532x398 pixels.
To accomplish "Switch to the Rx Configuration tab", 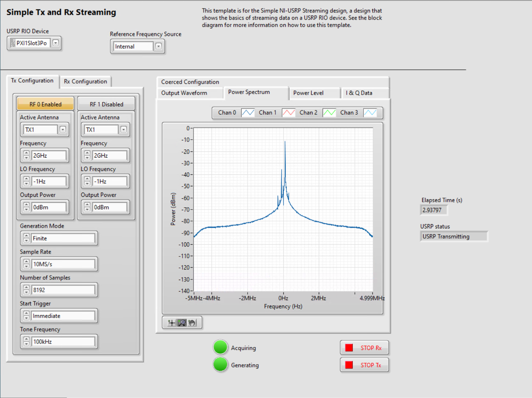I will (86, 82).
